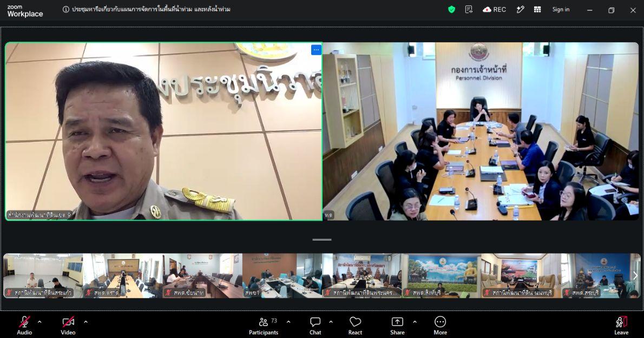Start screen sharing with Share
This screenshot has width=644, height=338.
tap(397, 326)
